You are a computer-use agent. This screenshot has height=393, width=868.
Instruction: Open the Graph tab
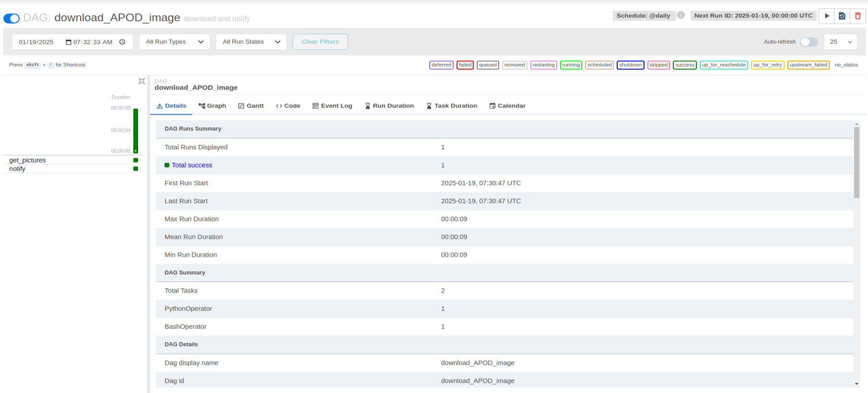(212, 106)
